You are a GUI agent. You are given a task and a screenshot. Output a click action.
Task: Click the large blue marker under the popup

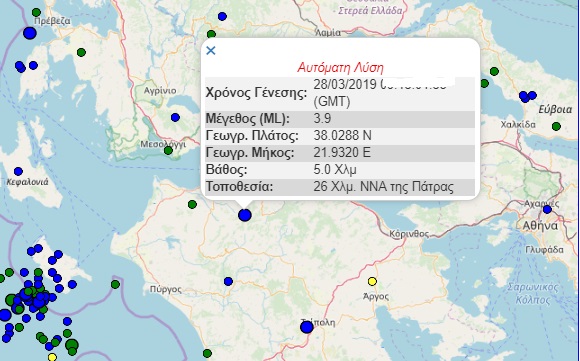(x=245, y=215)
